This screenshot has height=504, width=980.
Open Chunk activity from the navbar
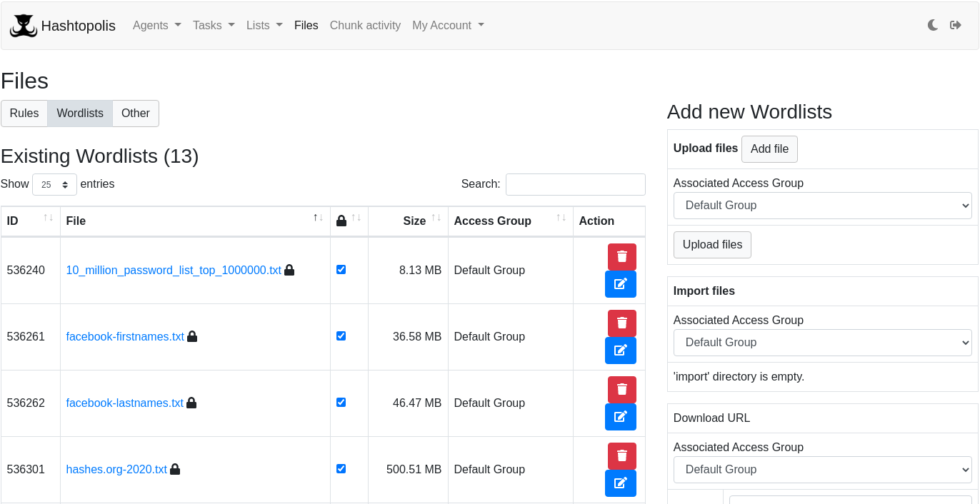point(365,25)
